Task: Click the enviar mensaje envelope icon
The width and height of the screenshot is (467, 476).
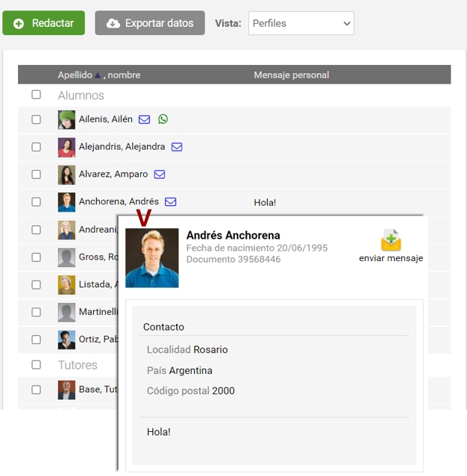Action: (391, 240)
